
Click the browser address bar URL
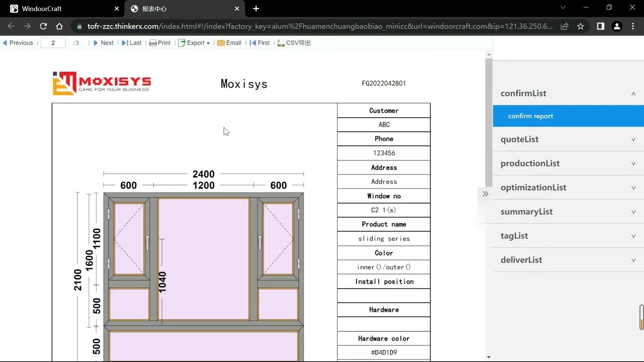click(320, 26)
